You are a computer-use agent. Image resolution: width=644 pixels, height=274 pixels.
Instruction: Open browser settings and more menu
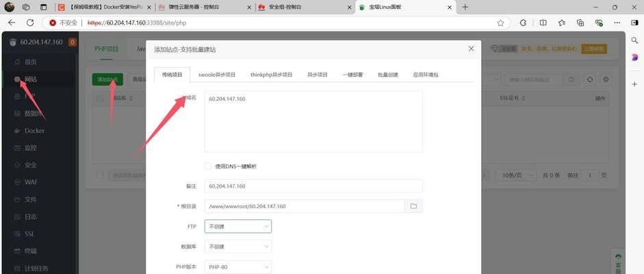(617, 23)
